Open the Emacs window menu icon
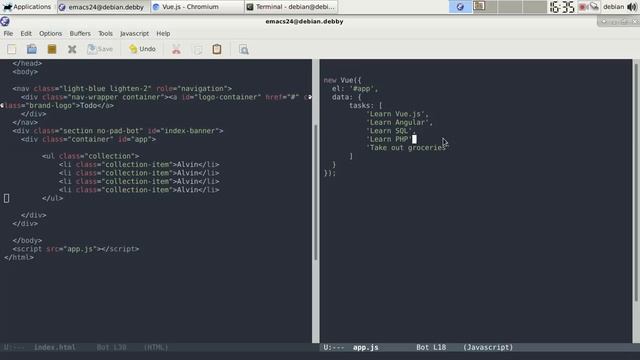Viewport: 640px width, 360px height. 5,21
